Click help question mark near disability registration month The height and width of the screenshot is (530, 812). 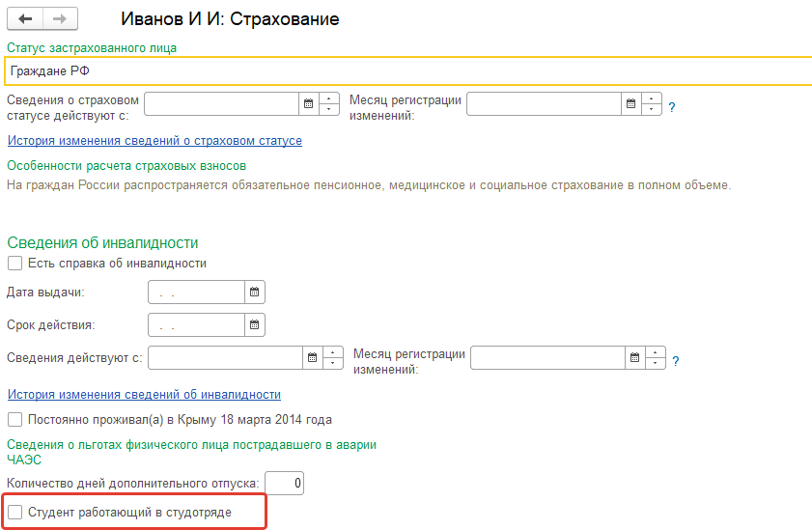(675, 361)
